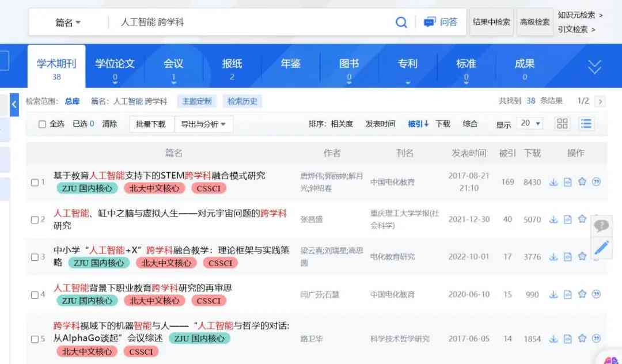622x364 pixels.
Task: Switch to grid view layout icon
Action: (562, 123)
